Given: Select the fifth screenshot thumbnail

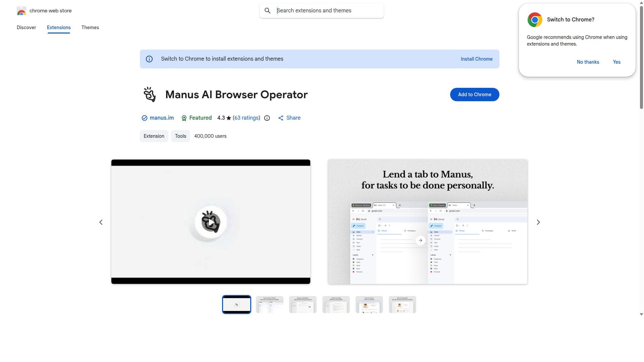Looking at the screenshot, I should (x=369, y=304).
